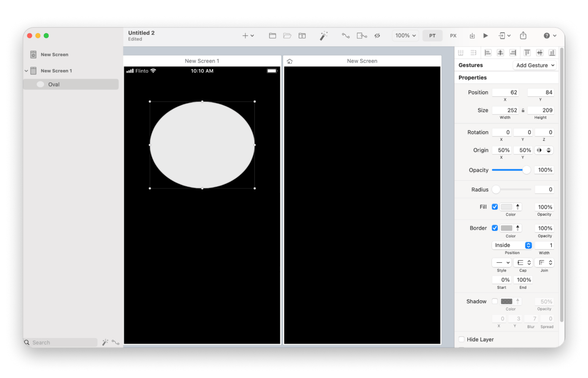Open the 100% zoom level dropdown
This screenshot has width=588, height=378.
405,36
